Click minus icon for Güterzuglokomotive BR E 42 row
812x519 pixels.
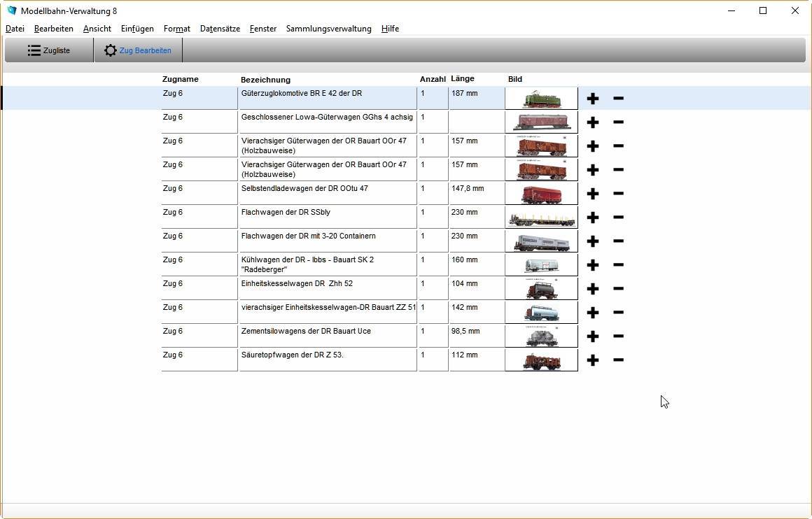[x=618, y=99]
